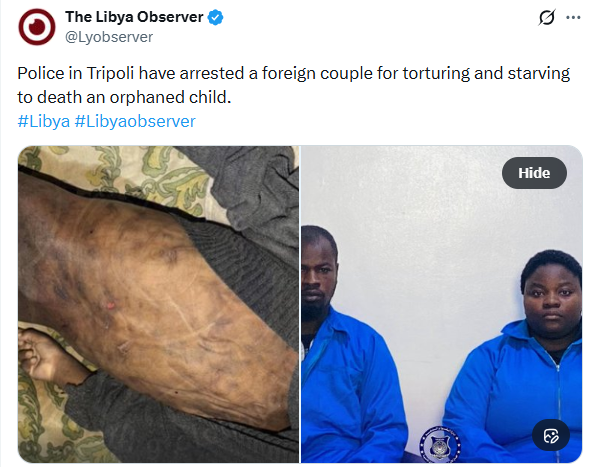
Task: Click the tweet text about Tripoli police
Action: [x=294, y=85]
